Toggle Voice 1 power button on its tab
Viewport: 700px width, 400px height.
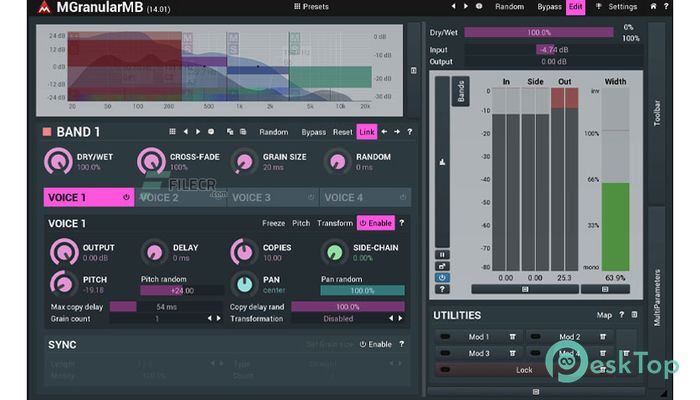(126, 197)
